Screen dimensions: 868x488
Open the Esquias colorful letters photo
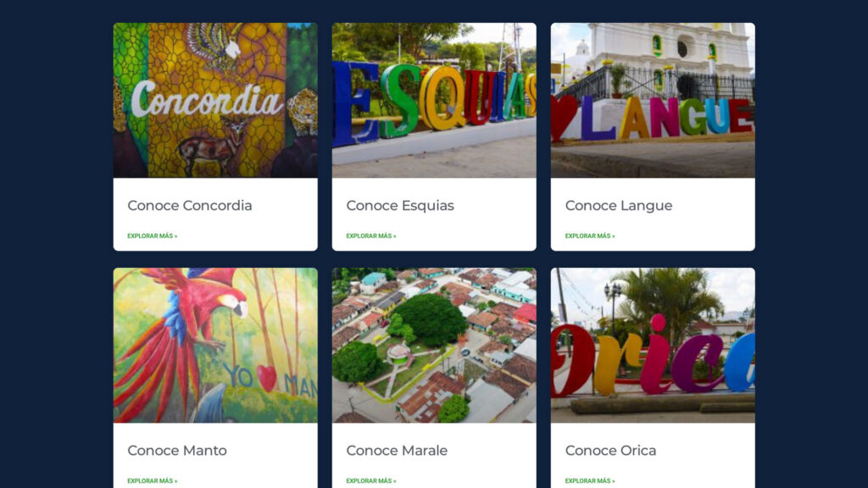pos(434,100)
